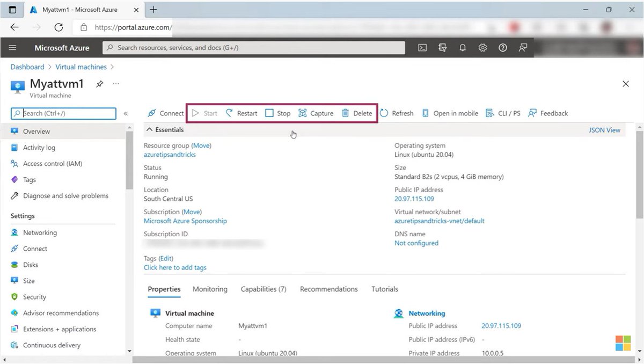The height and width of the screenshot is (364, 644).
Task: Click Feedback in the command bar
Action: [x=548, y=113]
